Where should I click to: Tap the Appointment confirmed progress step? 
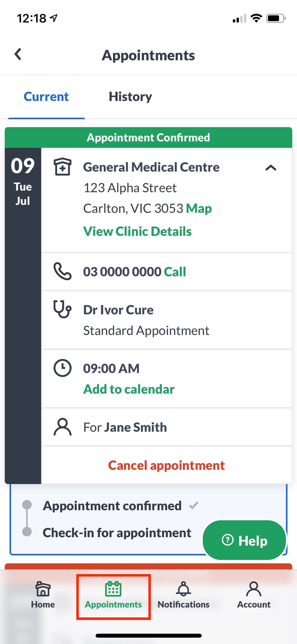pos(112,506)
